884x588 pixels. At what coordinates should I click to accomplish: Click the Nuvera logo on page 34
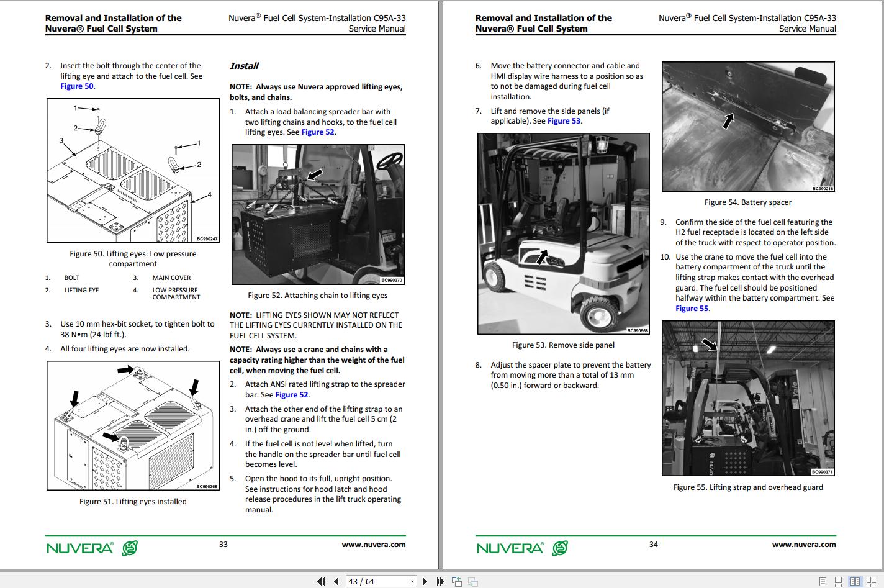tap(522, 548)
